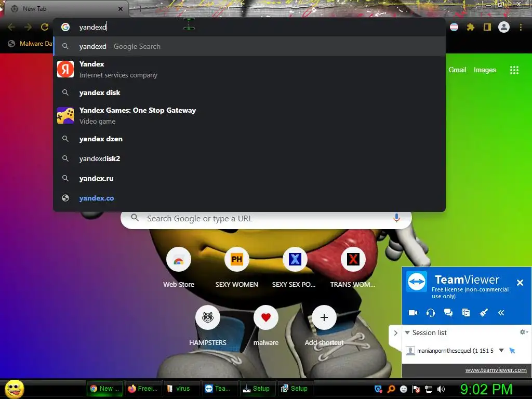
Task: Open the yandex.co URL suggestion
Action: coord(249,198)
